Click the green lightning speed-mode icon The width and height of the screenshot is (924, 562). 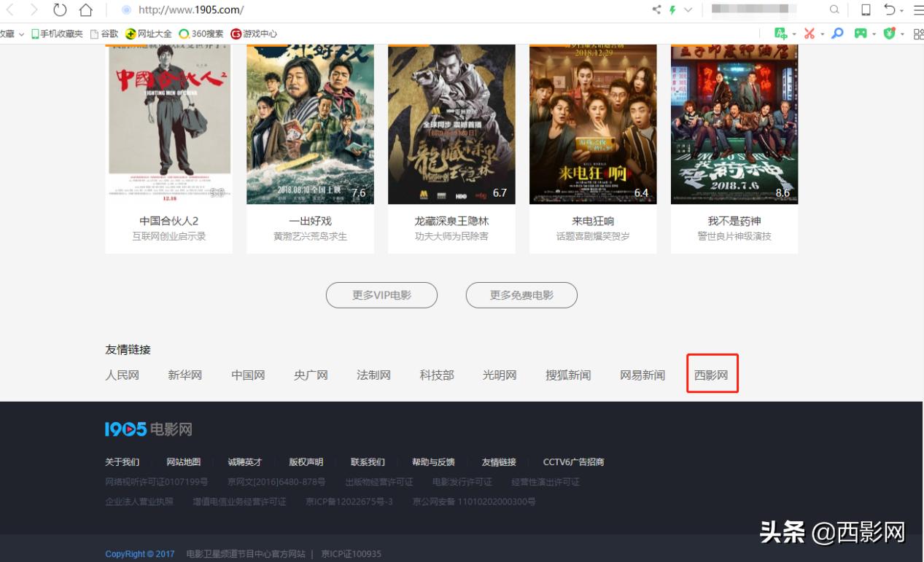point(672,9)
